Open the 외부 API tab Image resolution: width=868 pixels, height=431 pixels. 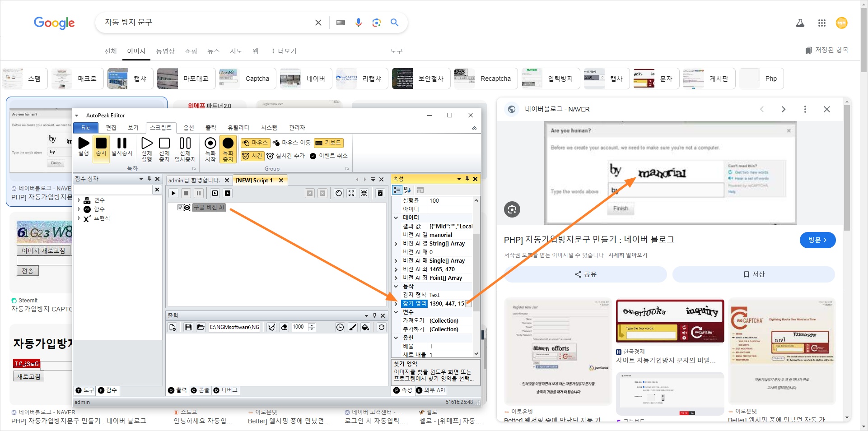click(x=430, y=390)
